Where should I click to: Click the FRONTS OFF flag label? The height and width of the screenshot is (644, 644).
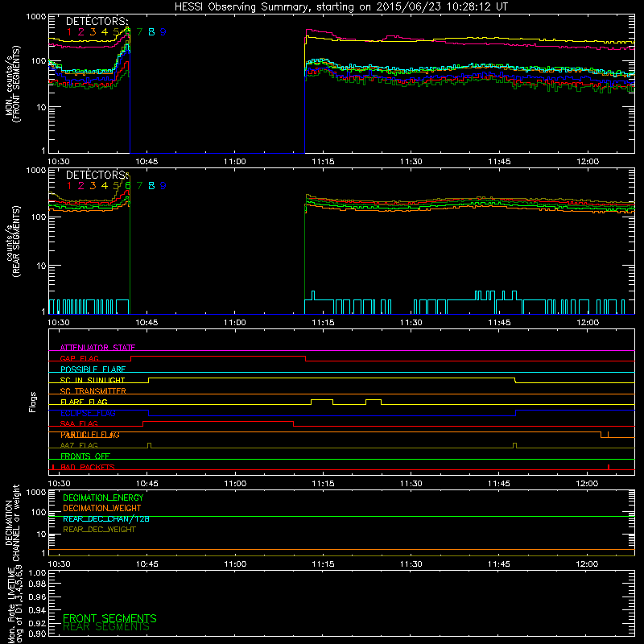click(85, 456)
